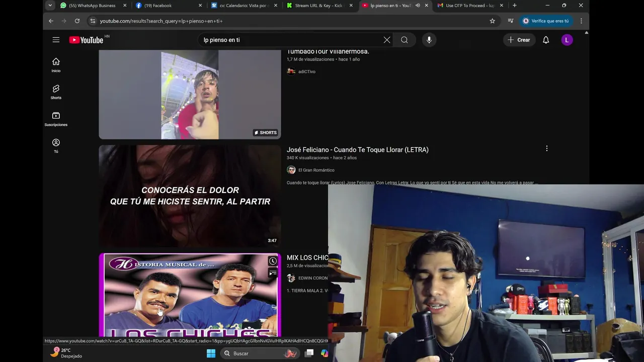Click the EDWIN CORON channel avatar
The height and width of the screenshot is (362, 644).
(291, 278)
